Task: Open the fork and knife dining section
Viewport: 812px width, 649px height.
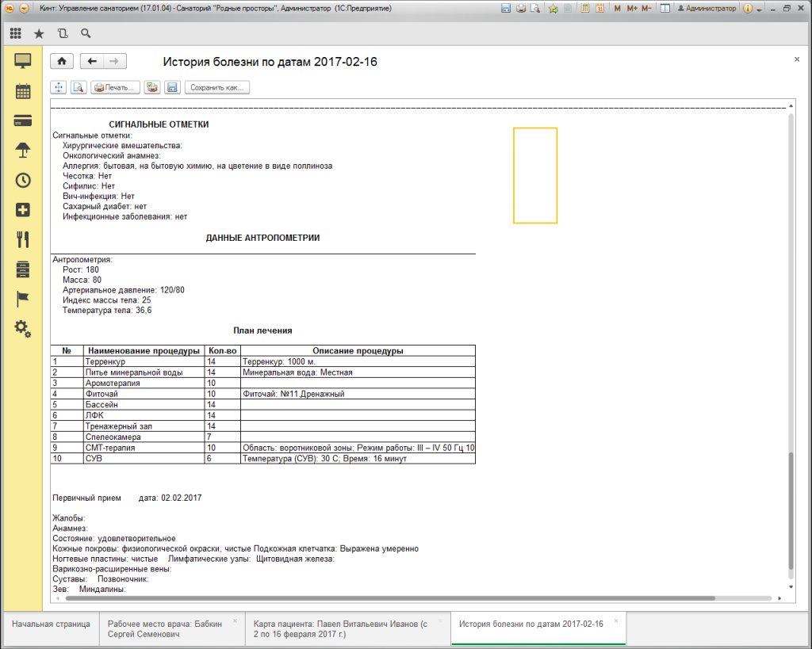Action: coord(23,239)
